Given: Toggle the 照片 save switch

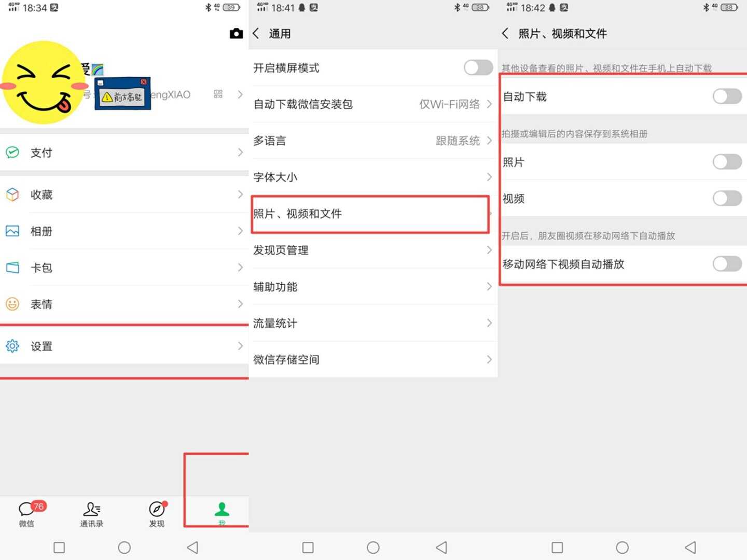Looking at the screenshot, I should click(x=727, y=162).
